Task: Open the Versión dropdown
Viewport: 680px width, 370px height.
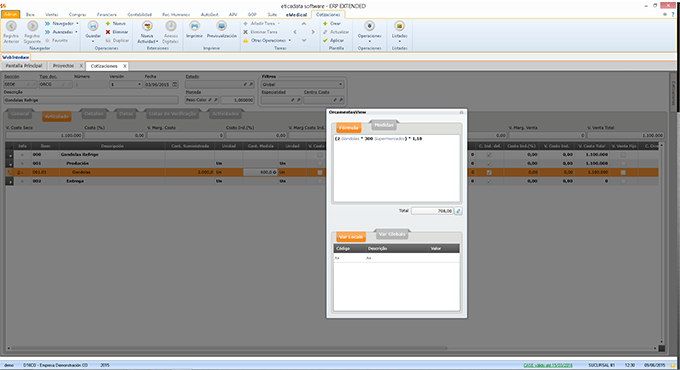Action: pos(139,85)
